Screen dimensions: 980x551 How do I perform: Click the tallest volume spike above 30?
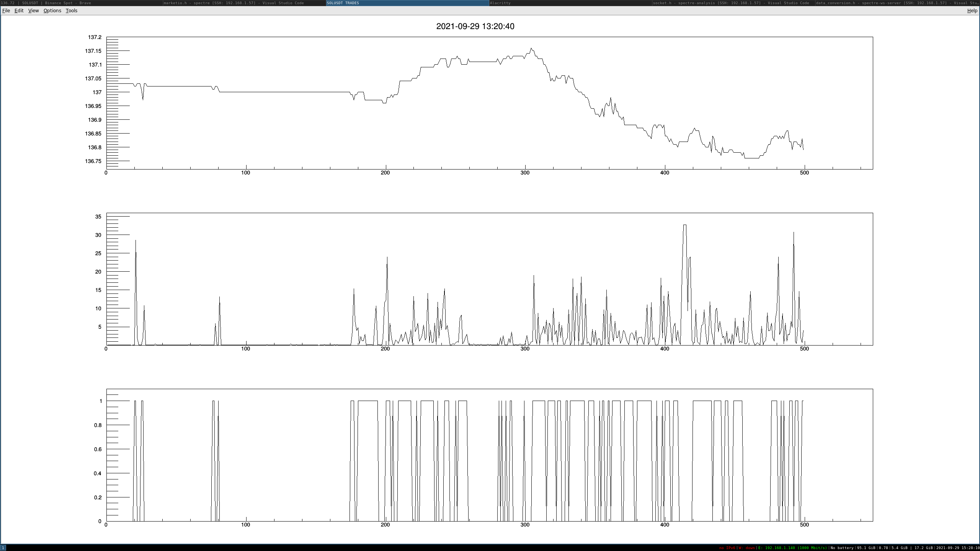click(x=685, y=225)
